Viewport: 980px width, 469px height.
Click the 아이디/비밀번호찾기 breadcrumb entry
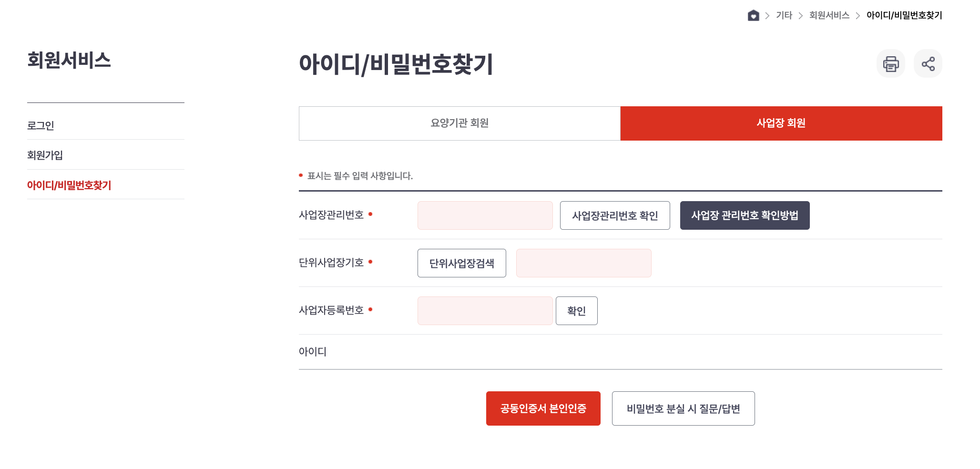[904, 15]
